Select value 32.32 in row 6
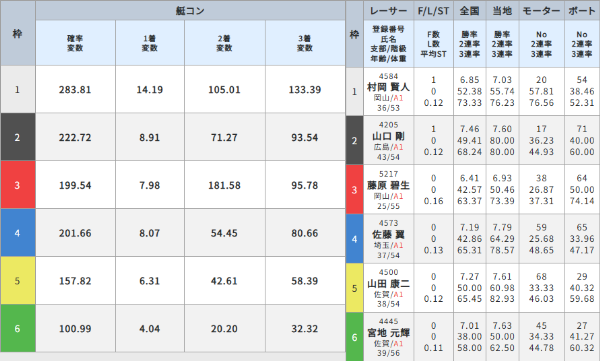Image resolution: width=600 pixels, height=361 pixels. [x=305, y=329]
